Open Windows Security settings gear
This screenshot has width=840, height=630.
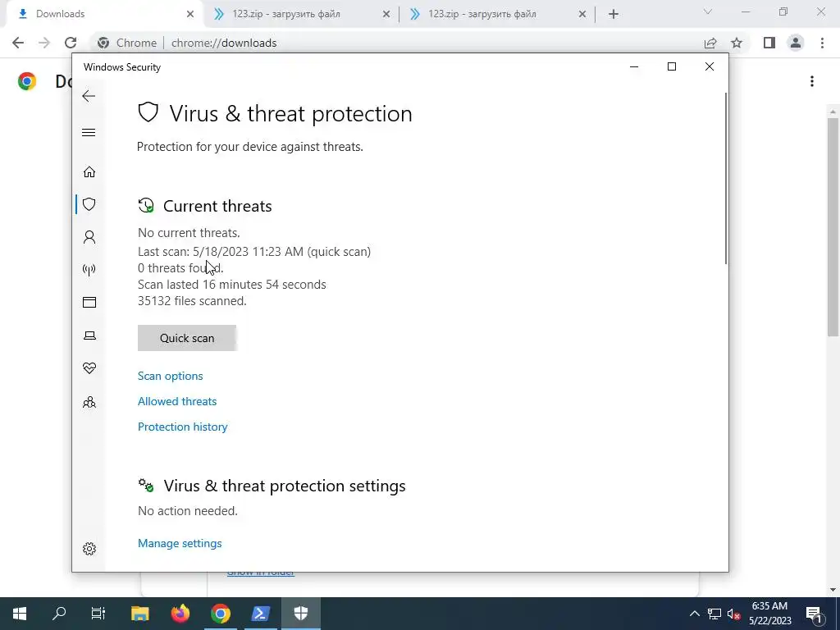(89, 549)
